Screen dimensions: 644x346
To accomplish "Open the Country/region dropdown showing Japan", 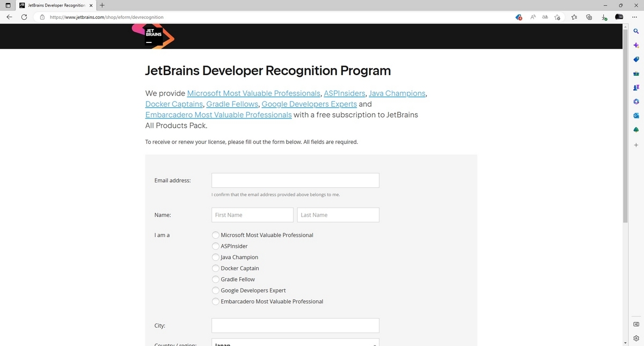I will (295, 343).
